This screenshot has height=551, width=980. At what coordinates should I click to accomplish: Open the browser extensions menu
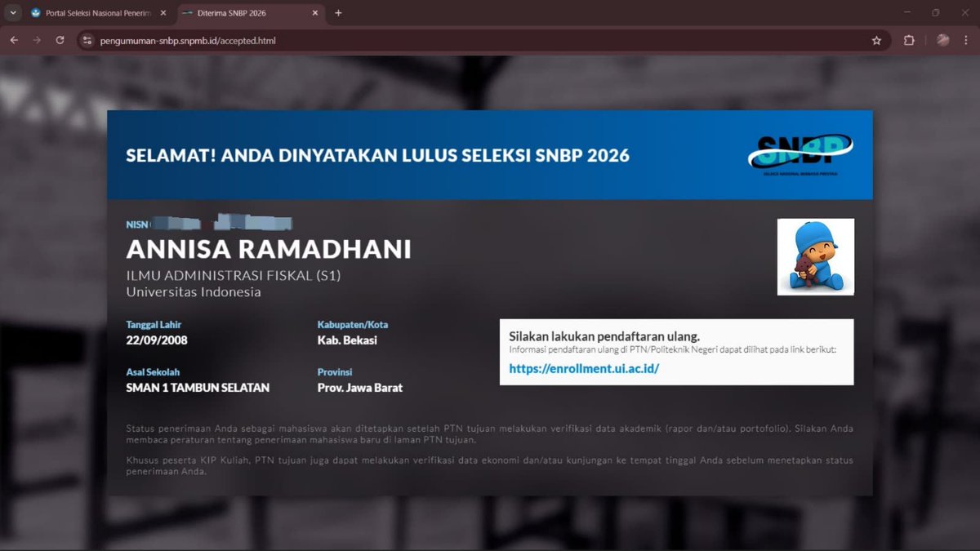[908, 40]
